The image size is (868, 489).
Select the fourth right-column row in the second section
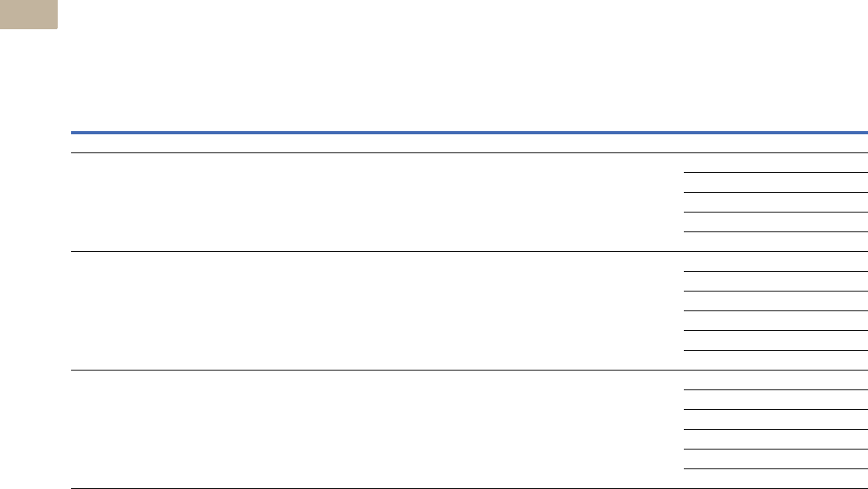point(775,321)
